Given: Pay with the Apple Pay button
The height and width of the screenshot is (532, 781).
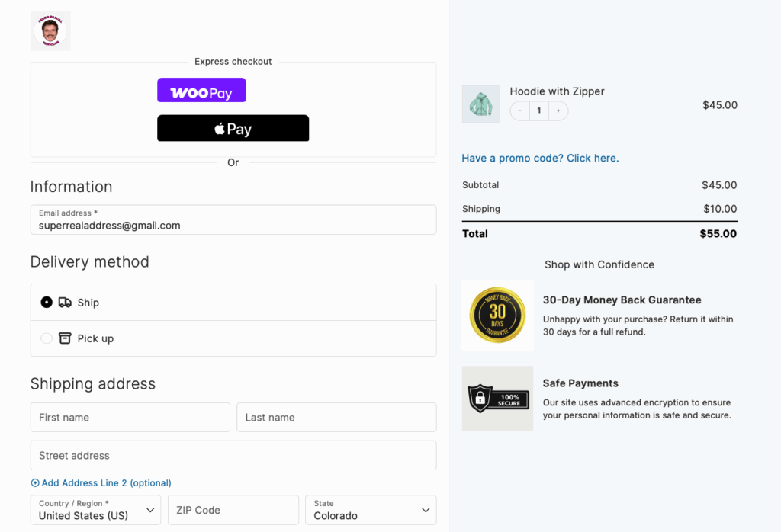Looking at the screenshot, I should (233, 128).
